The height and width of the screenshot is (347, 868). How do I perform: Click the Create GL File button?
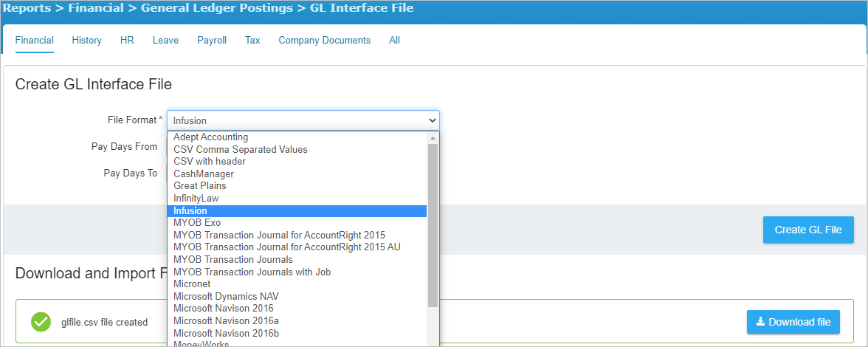pyautogui.click(x=808, y=230)
